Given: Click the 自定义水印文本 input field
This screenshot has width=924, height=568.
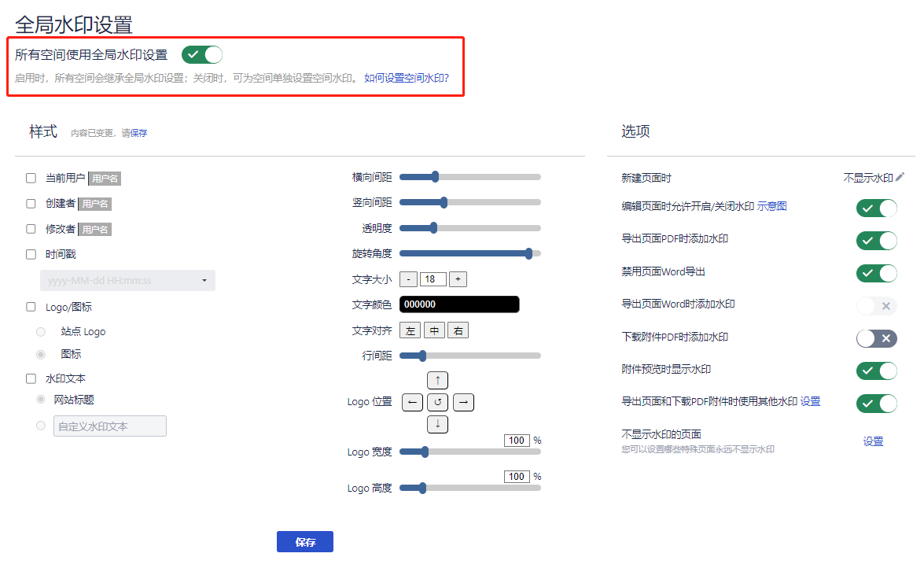Looking at the screenshot, I should pyautogui.click(x=110, y=426).
